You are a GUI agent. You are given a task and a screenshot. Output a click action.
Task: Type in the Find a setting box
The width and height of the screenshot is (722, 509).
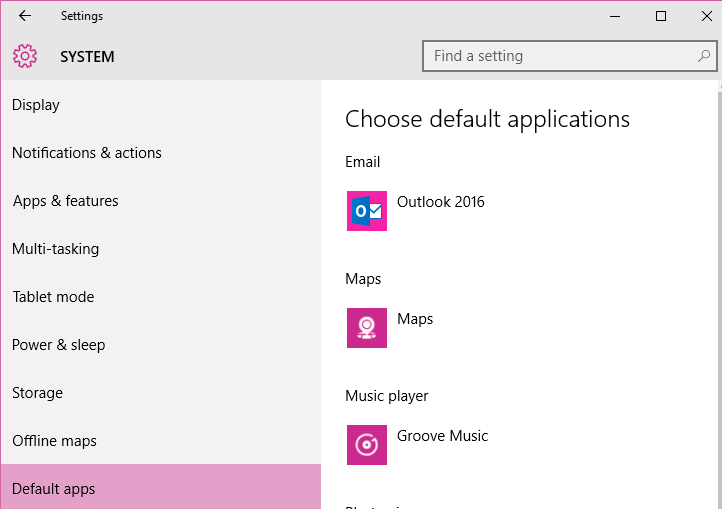pos(560,56)
